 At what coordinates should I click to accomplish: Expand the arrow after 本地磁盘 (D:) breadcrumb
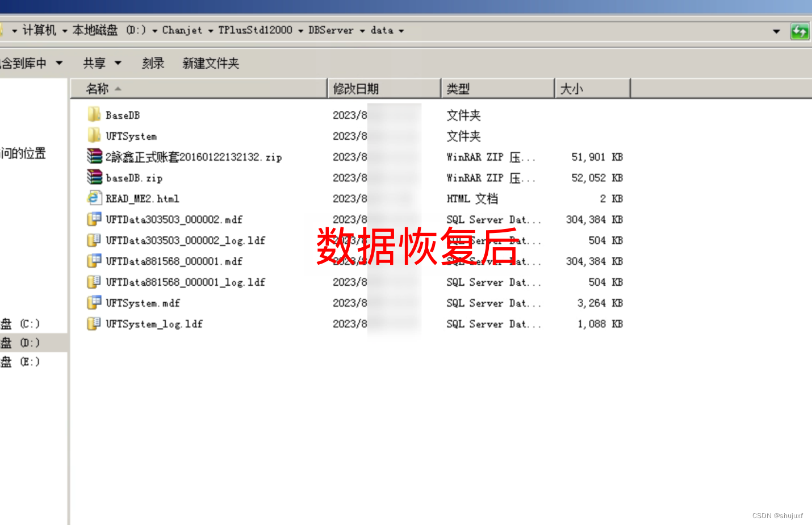(x=154, y=31)
